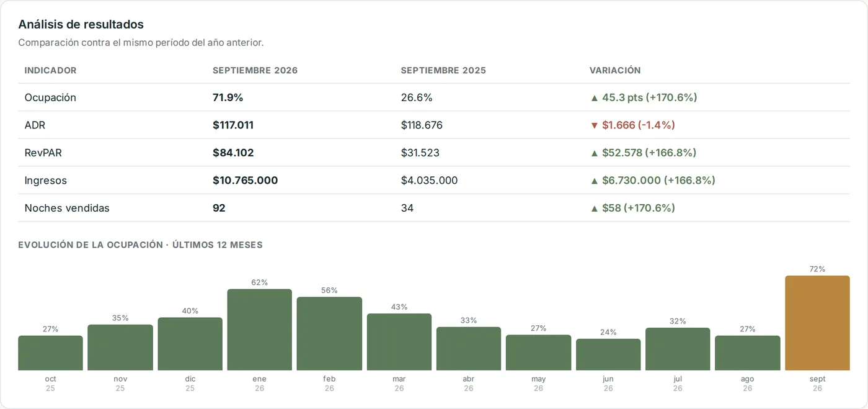Select the dic 25 occupancy bar
The image size is (868, 409).
point(190,344)
